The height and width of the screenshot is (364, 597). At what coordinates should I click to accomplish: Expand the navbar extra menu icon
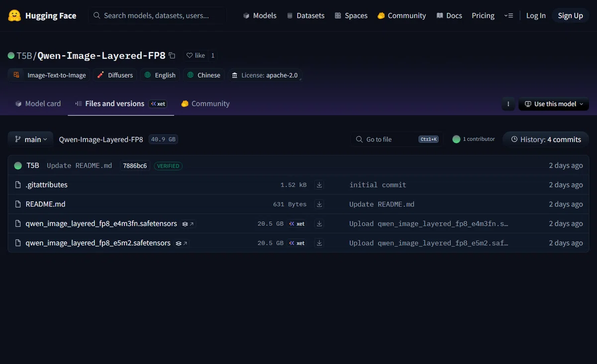pyautogui.click(x=508, y=15)
